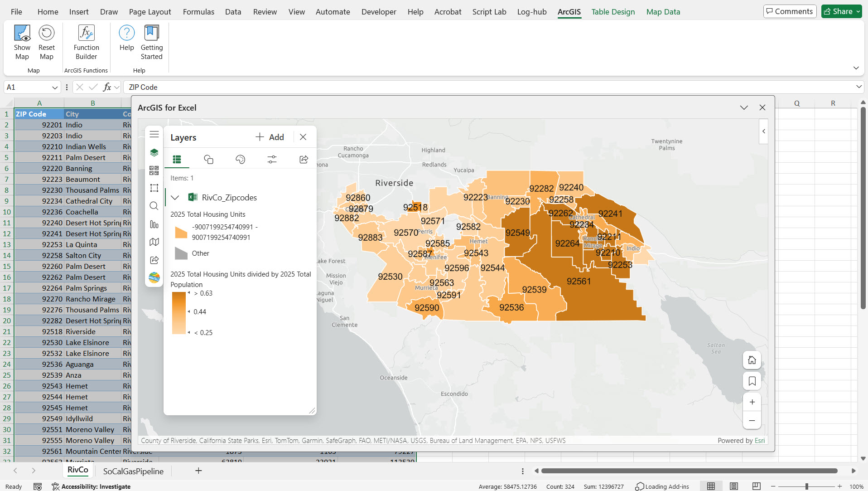Zoom in on the ArcGIS map
The height and width of the screenshot is (491, 868).
pos(752,402)
